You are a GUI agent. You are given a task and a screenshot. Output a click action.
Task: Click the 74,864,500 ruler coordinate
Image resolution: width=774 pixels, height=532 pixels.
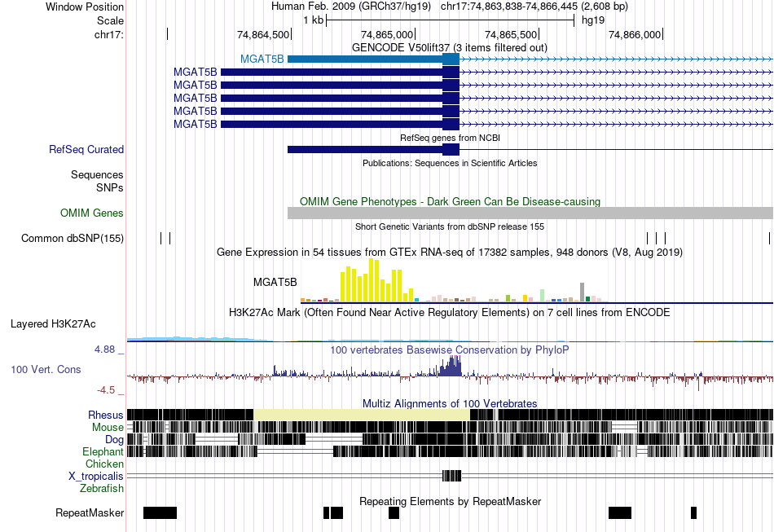click(263, 34)
